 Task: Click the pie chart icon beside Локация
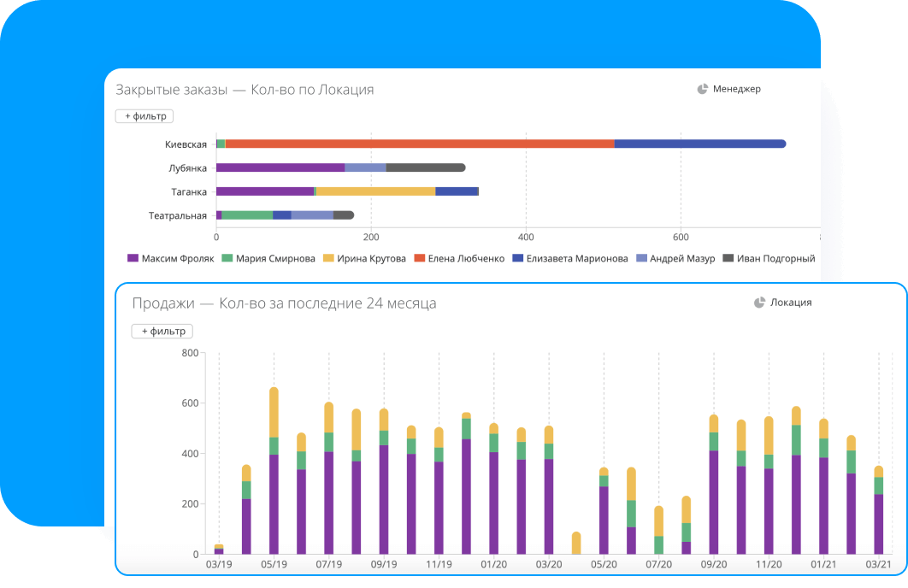point(759,303)
